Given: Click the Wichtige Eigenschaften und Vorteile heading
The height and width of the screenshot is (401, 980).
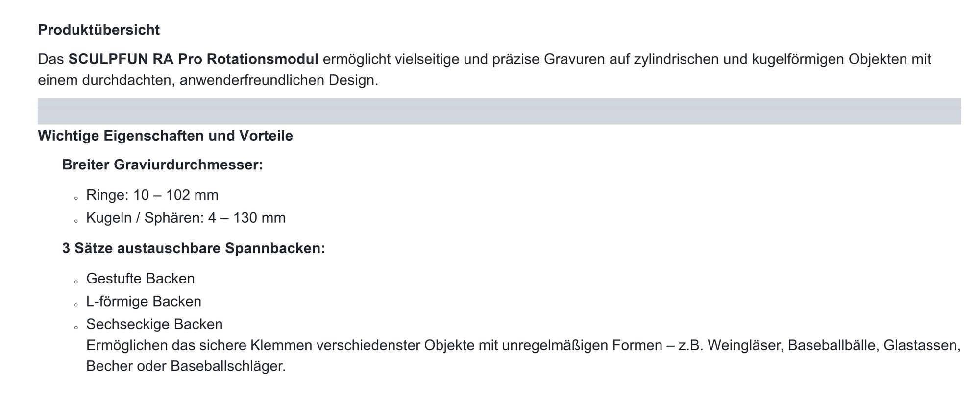Looking at the screenshot, I should click(x=166, y=136).
